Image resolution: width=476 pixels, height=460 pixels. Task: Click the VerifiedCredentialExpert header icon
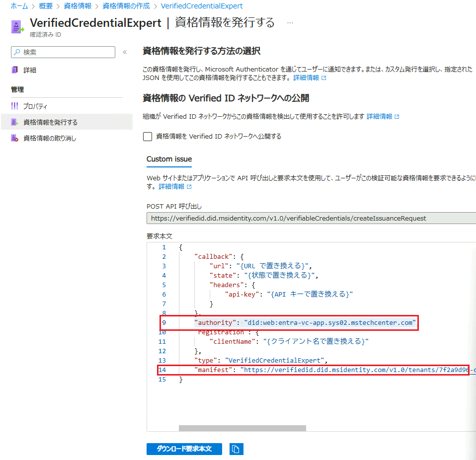(x=18, y=27)
